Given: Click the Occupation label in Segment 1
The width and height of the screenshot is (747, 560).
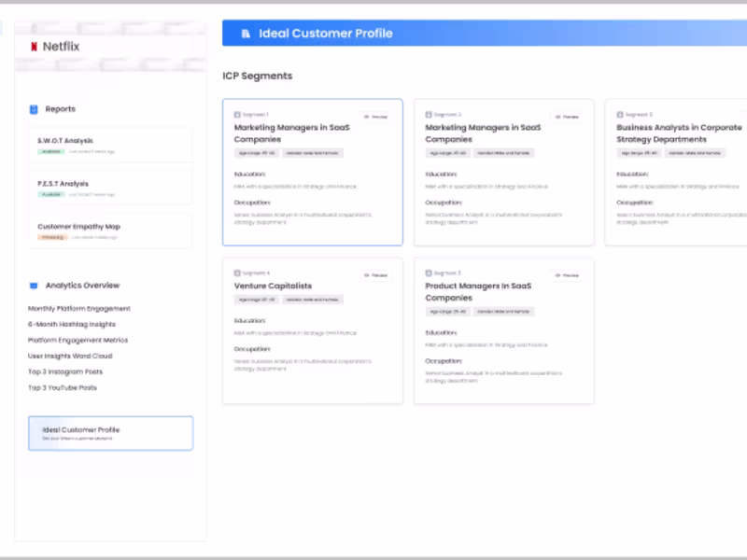Looking at the screenshot, I should pos(252,203).
